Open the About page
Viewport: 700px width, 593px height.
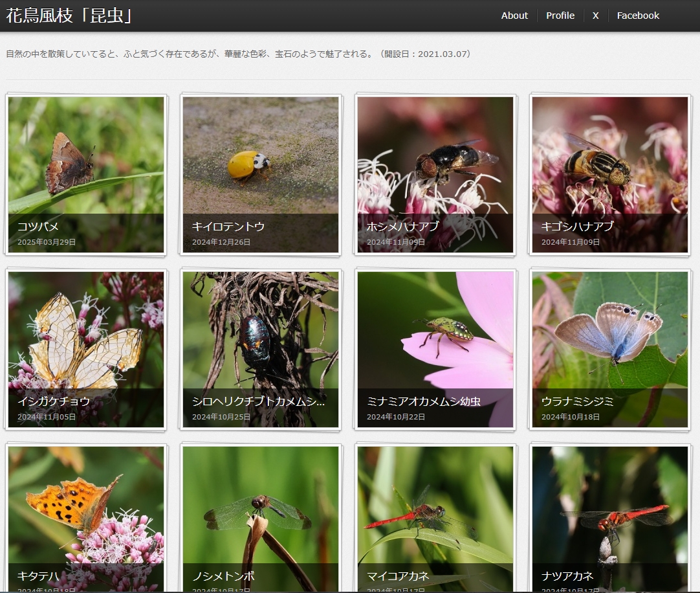(x=514, y=16)
